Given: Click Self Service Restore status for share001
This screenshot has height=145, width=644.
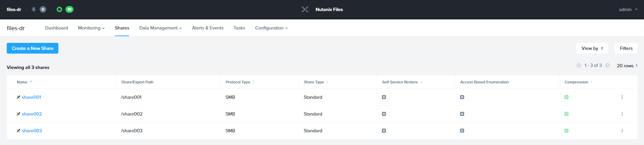Looking at the screenshot, I should point(384,97).
